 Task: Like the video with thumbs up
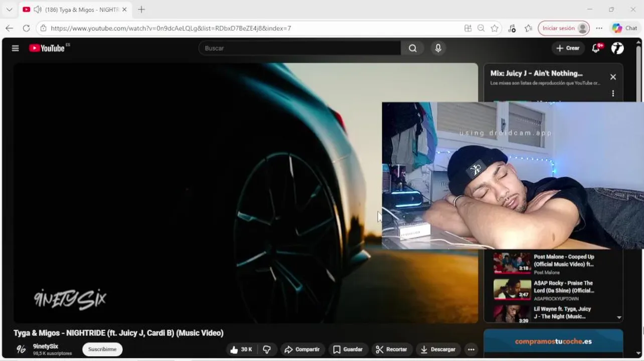[x=241, y=349]
